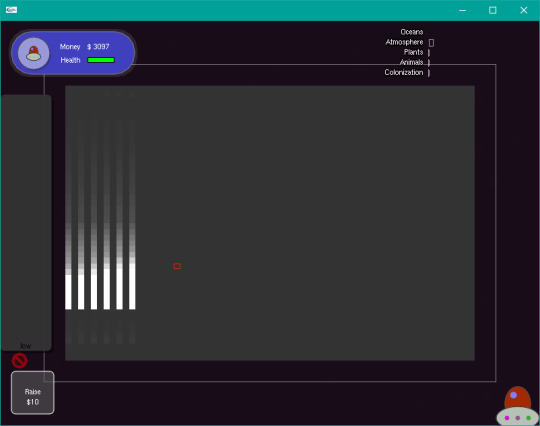Close the game window

524,10
